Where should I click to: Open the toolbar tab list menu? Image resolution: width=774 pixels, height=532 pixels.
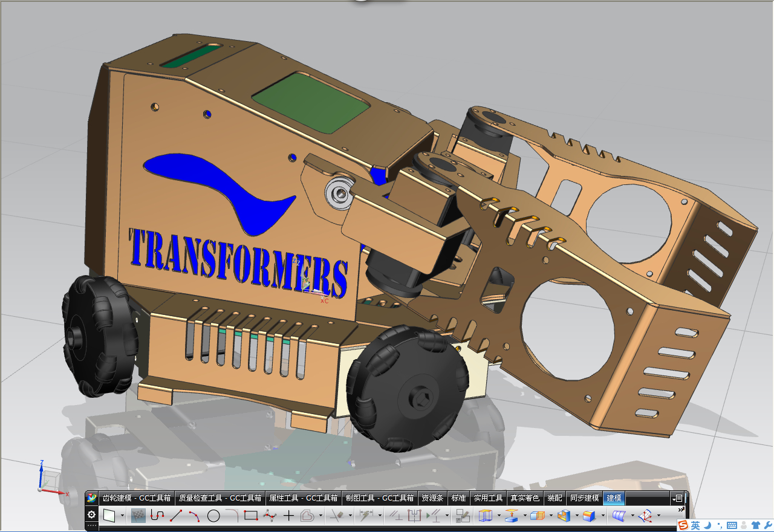pos(678,498)
